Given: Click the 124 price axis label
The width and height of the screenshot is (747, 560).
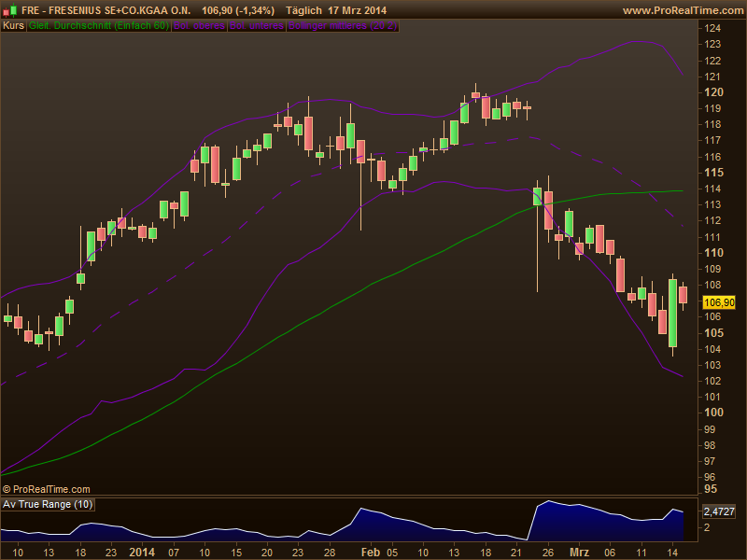Looking at the screenshot, I should (x=712, y=28).
